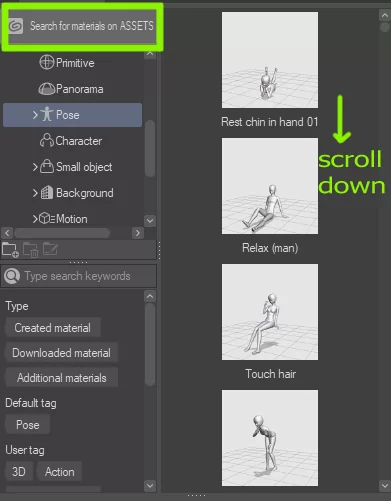Click the material list scroll down arrow
Screen dimensions: 391x501
click(x=385, y=485)
